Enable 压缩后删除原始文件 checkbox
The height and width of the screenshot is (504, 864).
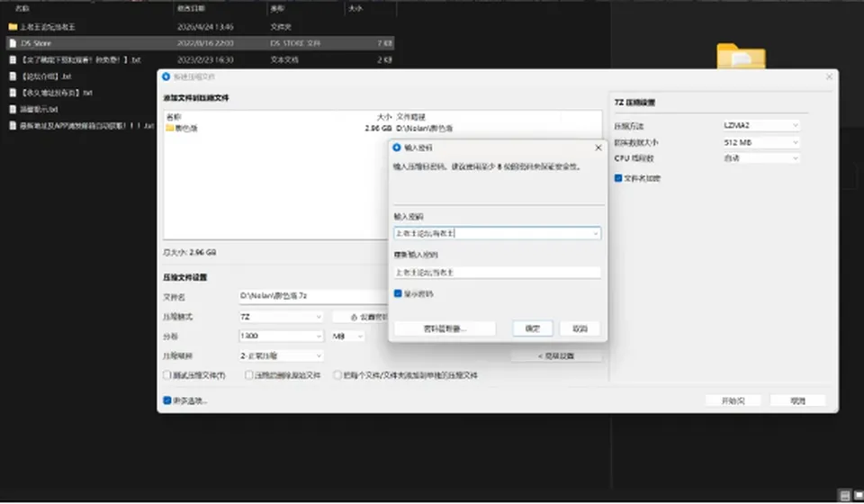pos(249,375)
